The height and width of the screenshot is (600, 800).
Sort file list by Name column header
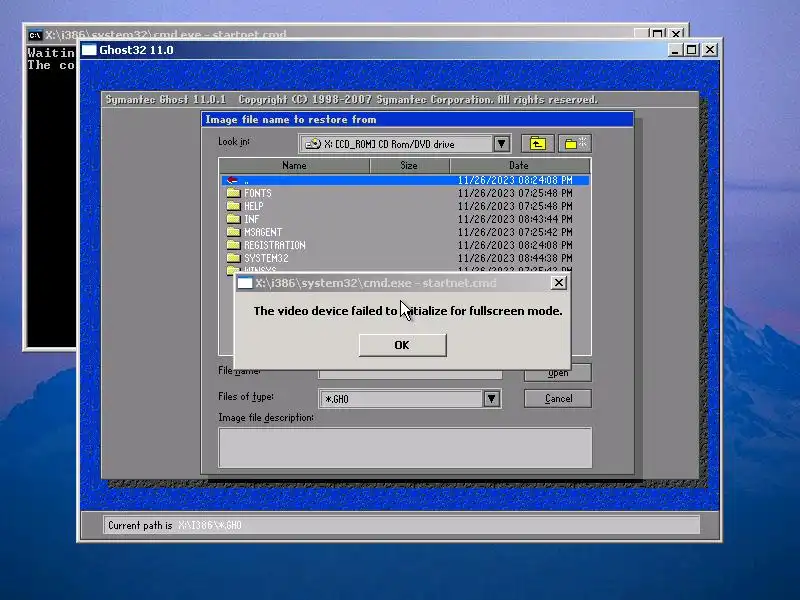click(294, 165)
